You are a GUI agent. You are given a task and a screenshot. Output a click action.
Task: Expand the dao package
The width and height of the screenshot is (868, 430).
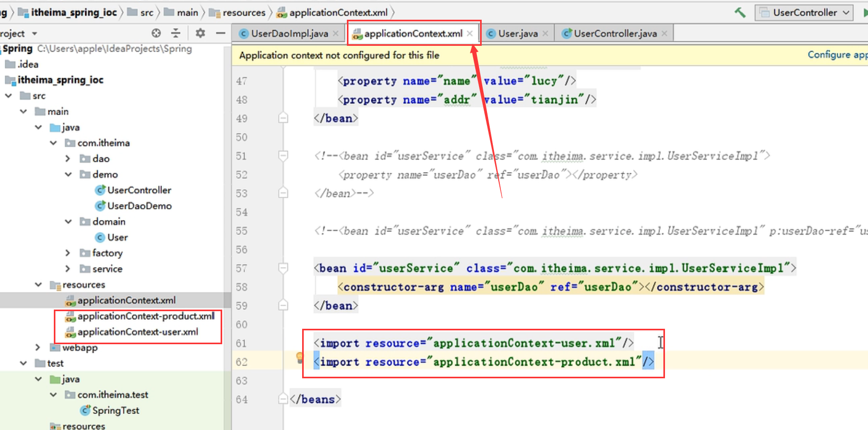(68, 159)
